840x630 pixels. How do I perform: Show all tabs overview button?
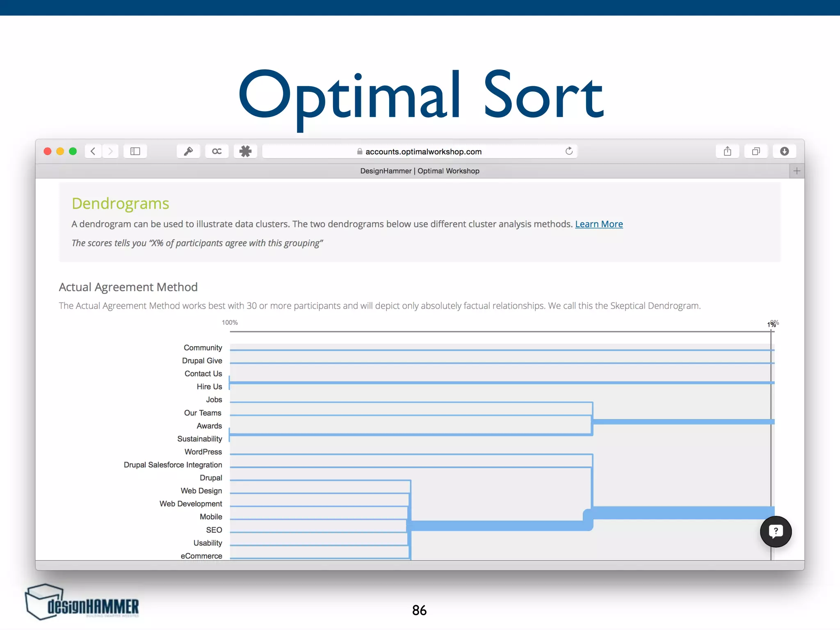(756, 151)
